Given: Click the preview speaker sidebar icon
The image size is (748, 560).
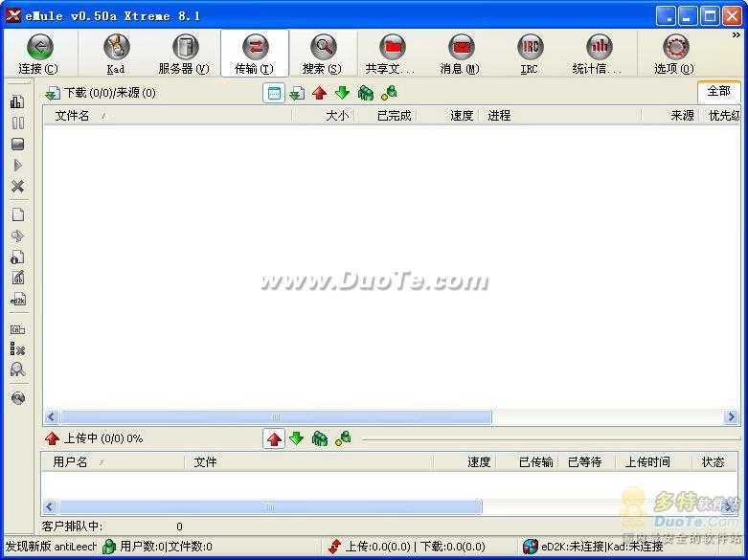Looking at the screenshot, I should tap(17, 235).
